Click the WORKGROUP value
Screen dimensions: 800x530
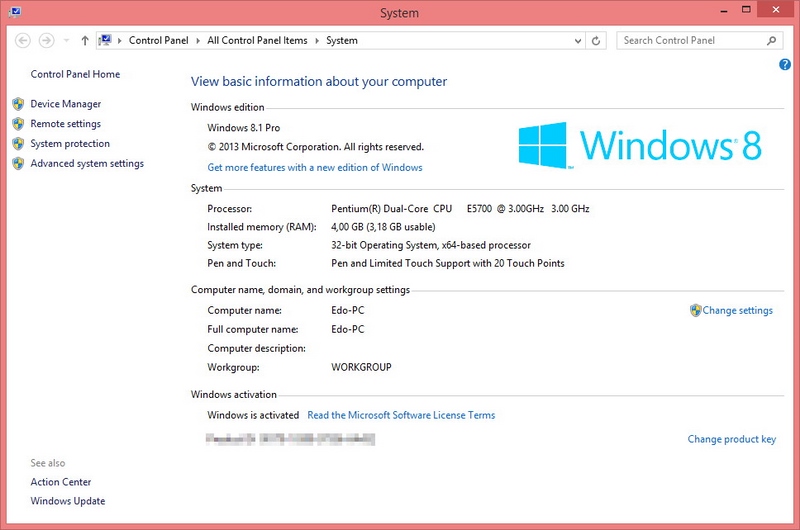[x=361, y=367]
